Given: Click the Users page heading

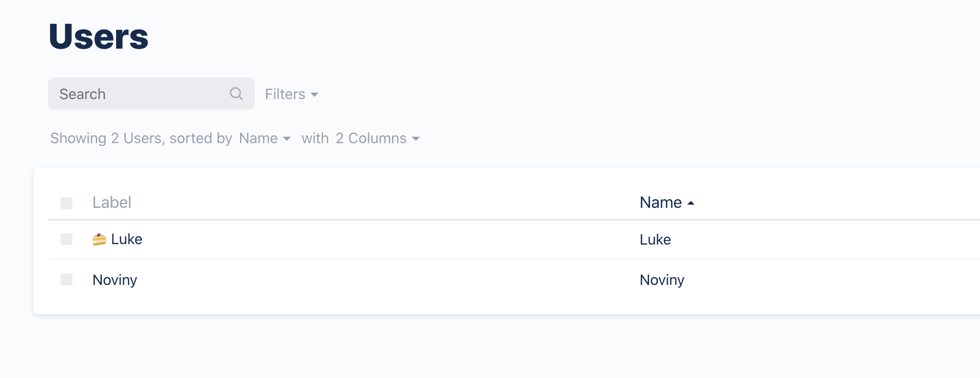Looking at the screenshot, I should coord(99,36).
